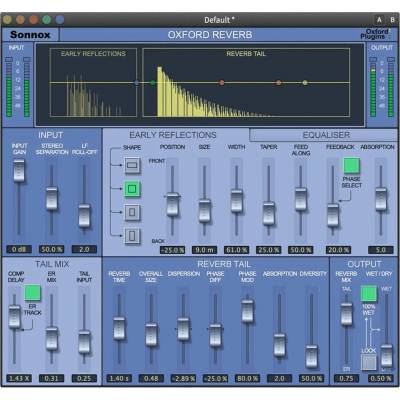Click the Reverb Tail Absorption fader
The image size is (400, 400).
[x=279, y=345]
